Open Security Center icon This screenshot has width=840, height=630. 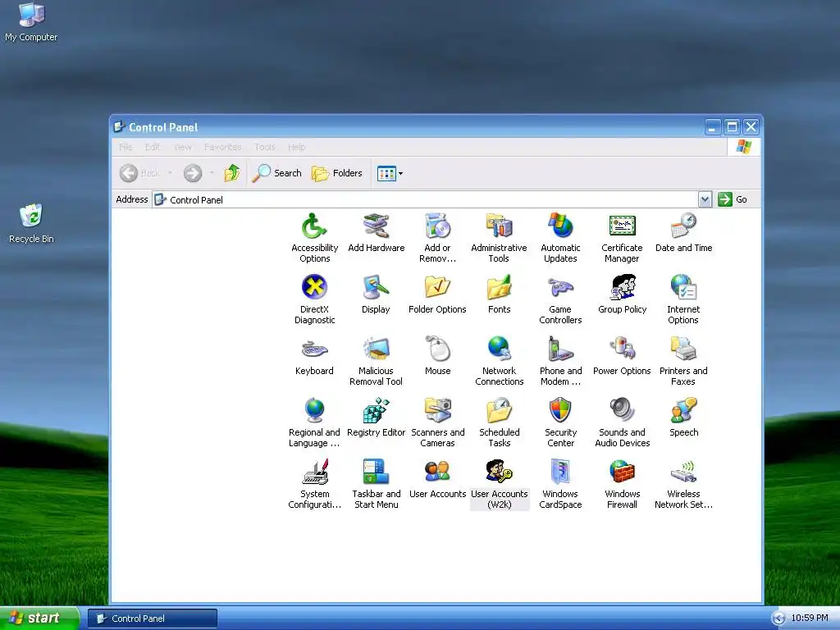560,422
